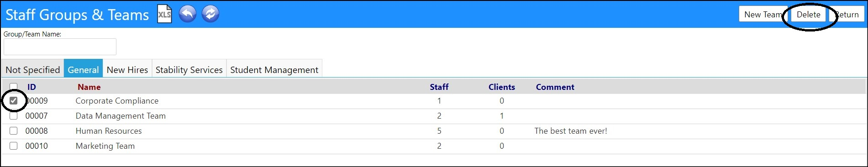Check the Data Management Team checkbox
The image size is (868, 167).
pos(14,116)
